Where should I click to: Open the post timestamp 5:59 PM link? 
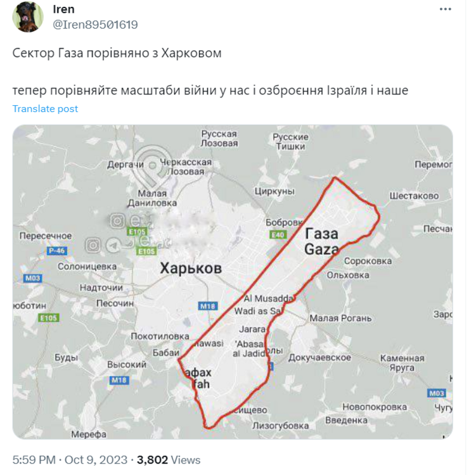click(x=34, y=460)
